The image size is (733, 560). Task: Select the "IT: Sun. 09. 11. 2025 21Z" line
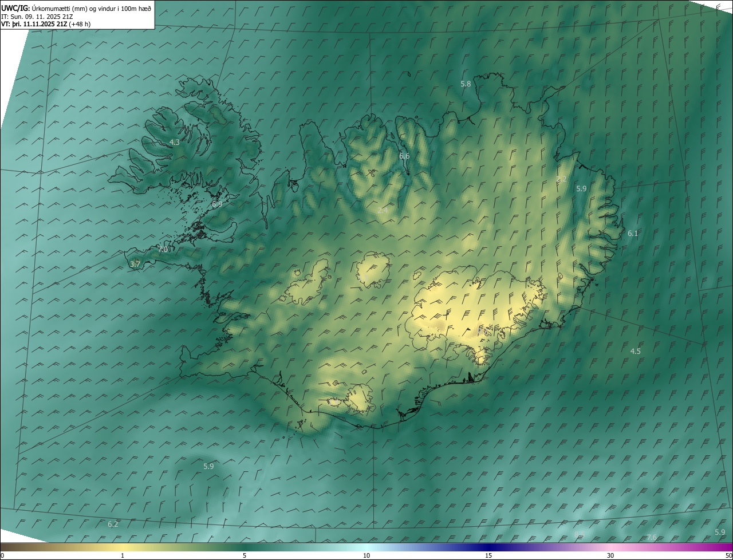(38, 17)
